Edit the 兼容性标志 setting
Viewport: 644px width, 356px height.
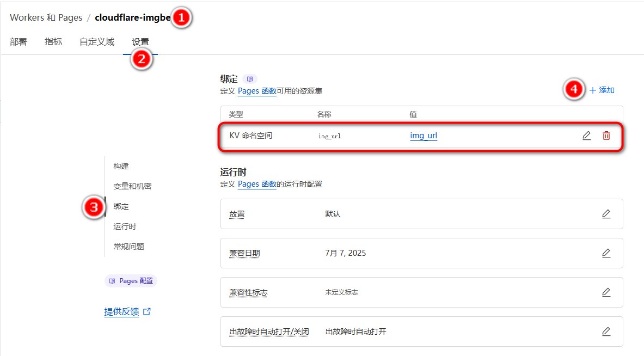[x=606, y=292]
